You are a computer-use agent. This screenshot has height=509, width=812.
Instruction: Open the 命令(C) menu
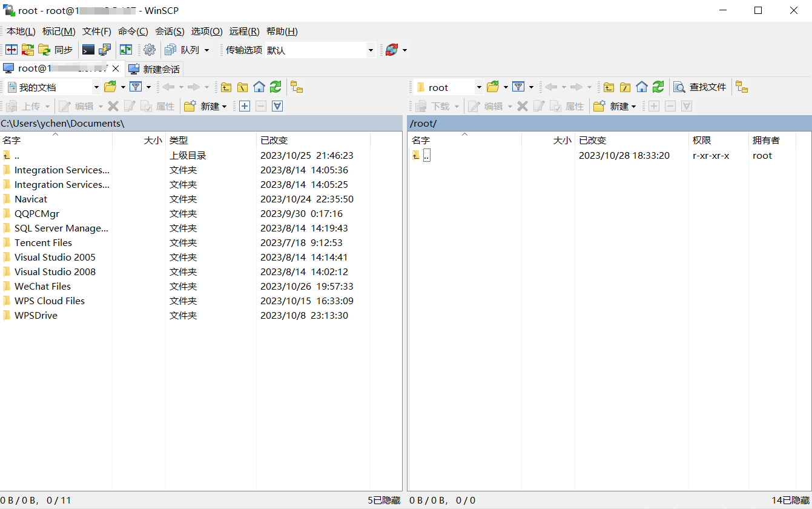click(x=133, y=32)
